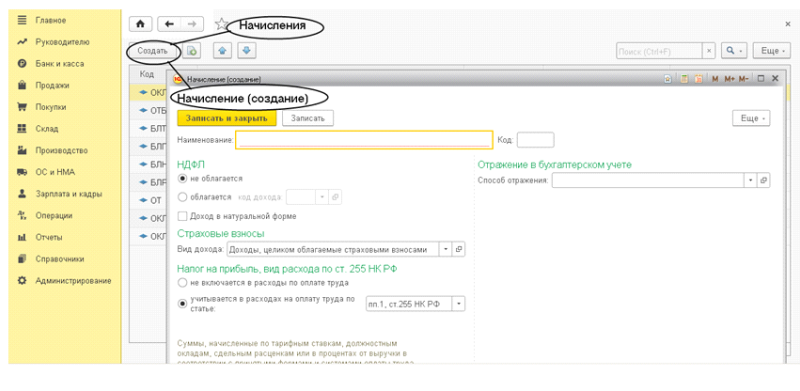800x391 pixels.
Task: Open the Способ отражения open-form icon
Action: (x=764, y=181)
